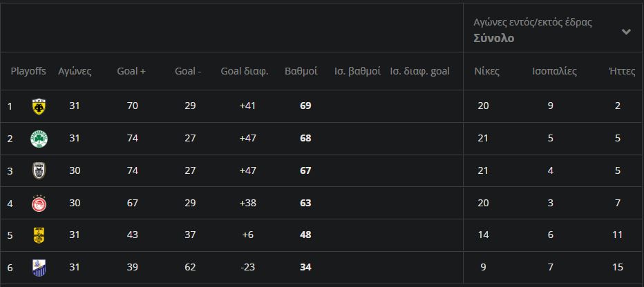Click the yellow-black shield crest in fifth place
The width and height of the screenshot is (644, 287).
coord(39,235)
